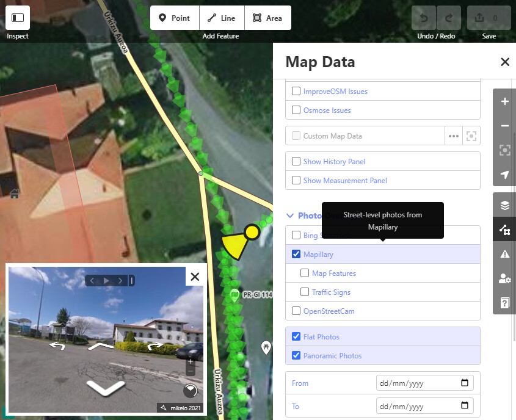Image resolution: width=516 pixels, height=420 pixels.
Task: Zoom to custom map data
Action: pyautogui.click(x=471, y=136)
